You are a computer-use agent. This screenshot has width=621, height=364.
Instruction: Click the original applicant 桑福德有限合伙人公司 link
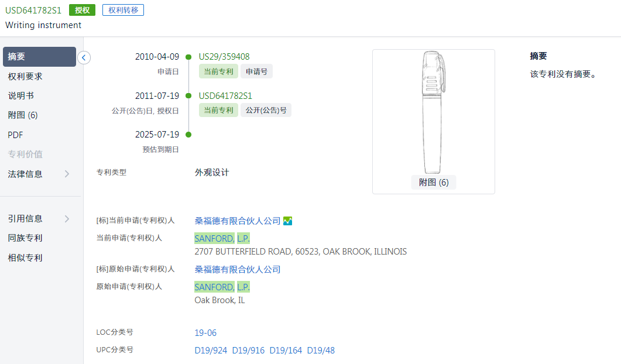tap(238, 269)
